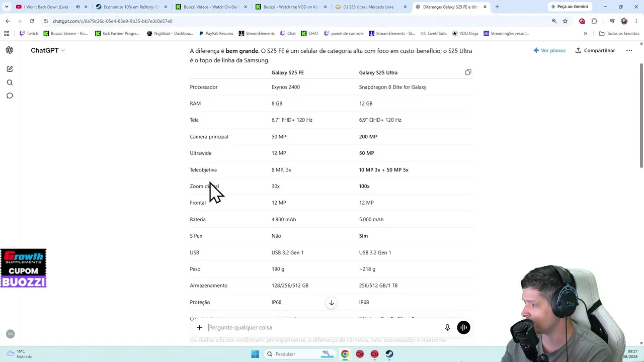The height and width of the screenshot is (362, 644).
Task: Add attachment with plus icon
Action: pos(199,327)
